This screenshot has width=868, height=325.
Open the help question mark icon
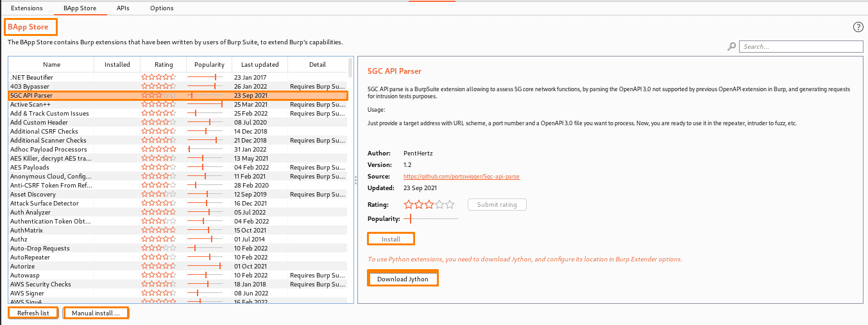click(858, 27)
